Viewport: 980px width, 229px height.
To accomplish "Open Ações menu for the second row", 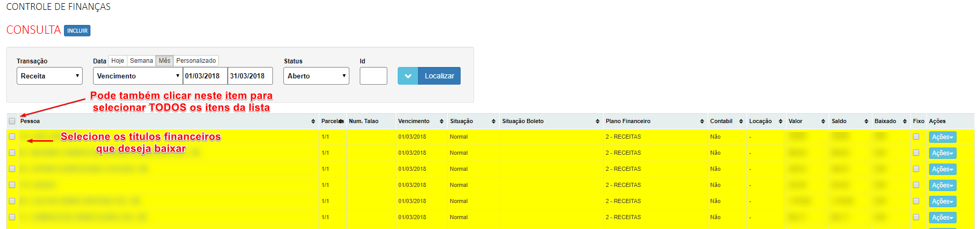I will click(942, 153).
